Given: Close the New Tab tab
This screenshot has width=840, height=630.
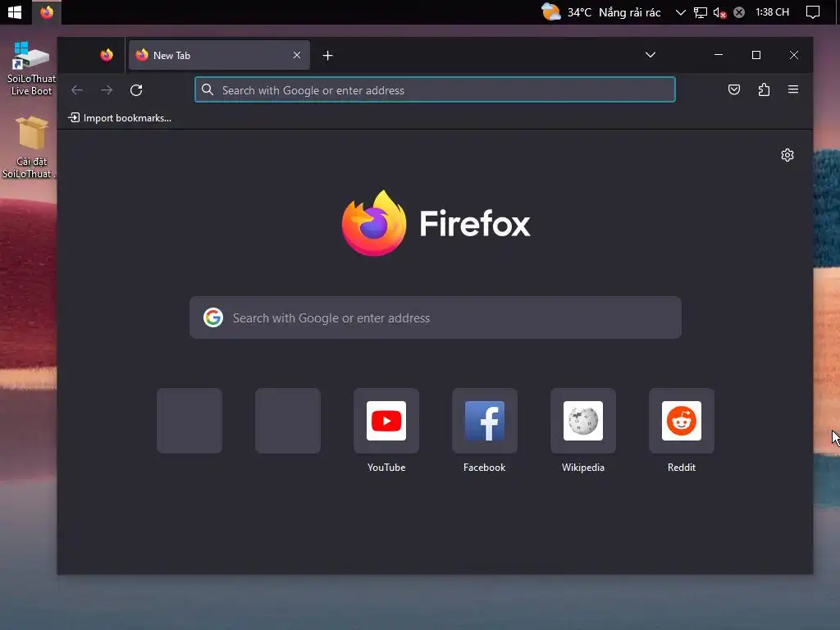Looking at the screenshot, I should tap(297, 55).
